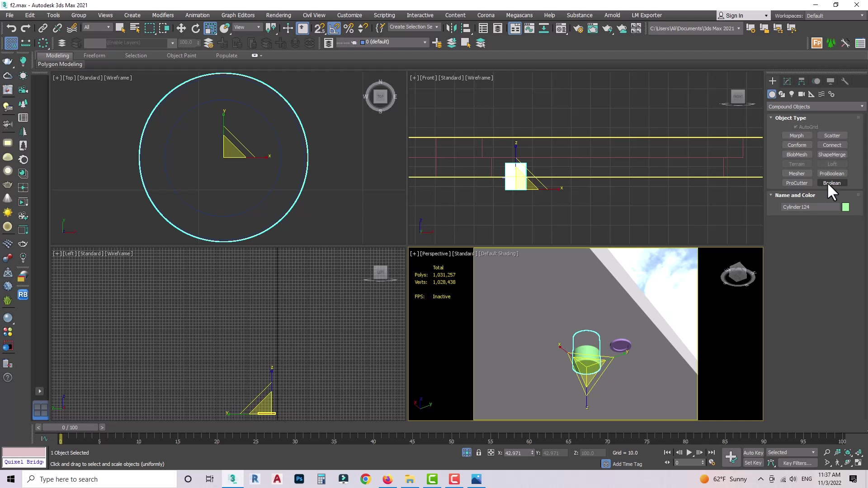The height and width of the screenshot is (488, 868).
Task: Switch to Cameras category icon
Action: click(802, 94)
